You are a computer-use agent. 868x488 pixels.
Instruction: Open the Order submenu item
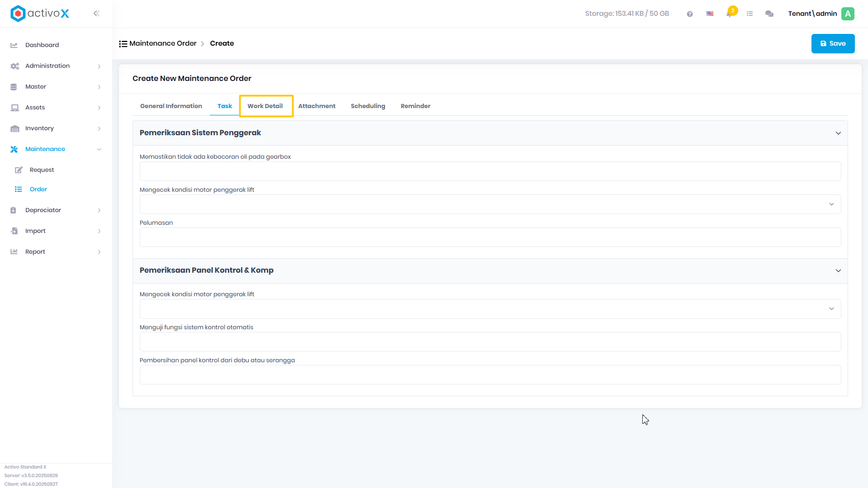(38, 190)
